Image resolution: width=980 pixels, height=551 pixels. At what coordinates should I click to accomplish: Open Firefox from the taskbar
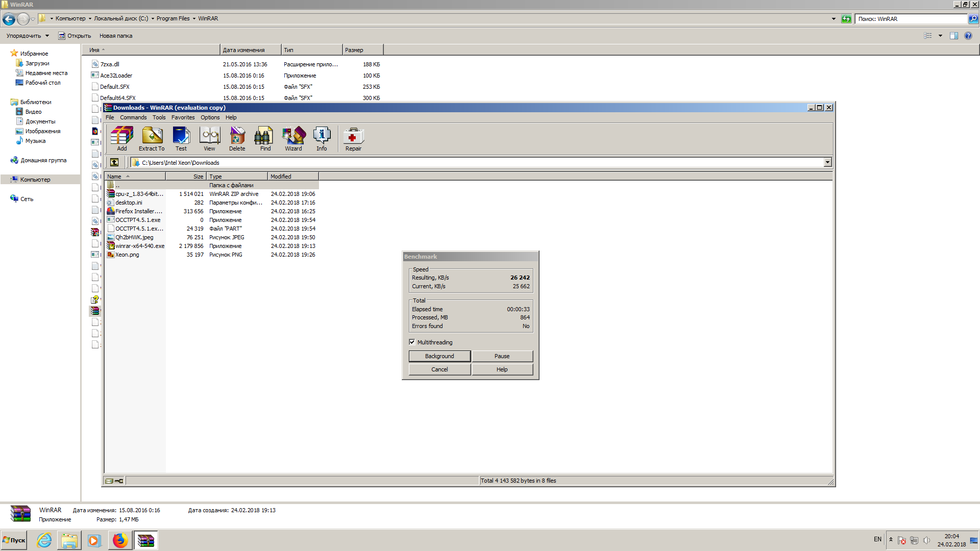120,540
